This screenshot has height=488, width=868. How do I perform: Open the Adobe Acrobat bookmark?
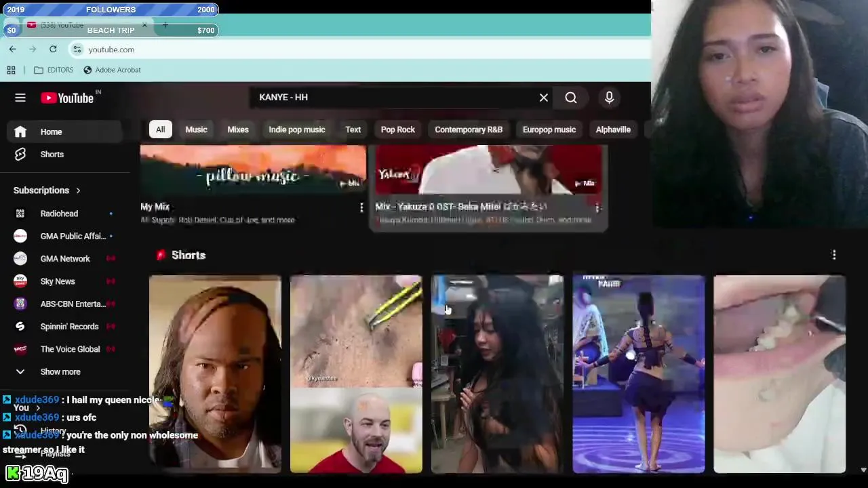[x=112, y=70]
